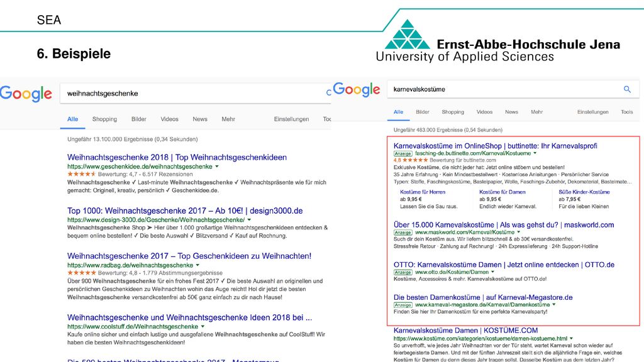Go to Videos tab in weihnachtsgeschenke search
Screen dimensions: 644x362
point(169,119)
